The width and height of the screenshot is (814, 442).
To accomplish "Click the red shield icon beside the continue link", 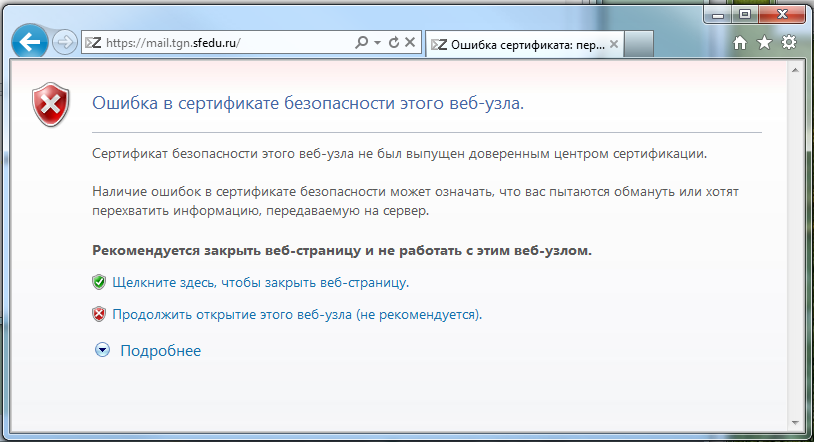I will click(99, 314).
